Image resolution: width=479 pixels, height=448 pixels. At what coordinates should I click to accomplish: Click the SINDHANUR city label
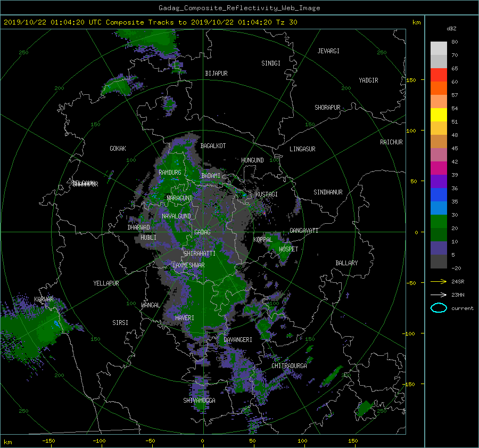[x=328, y=192]
